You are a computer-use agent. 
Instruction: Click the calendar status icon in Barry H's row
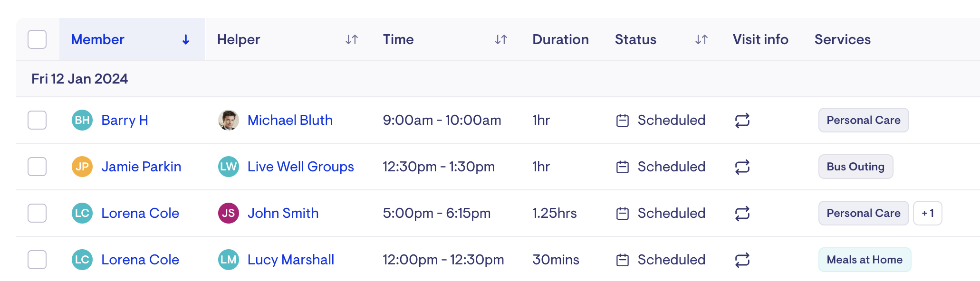tap(622, 121)
